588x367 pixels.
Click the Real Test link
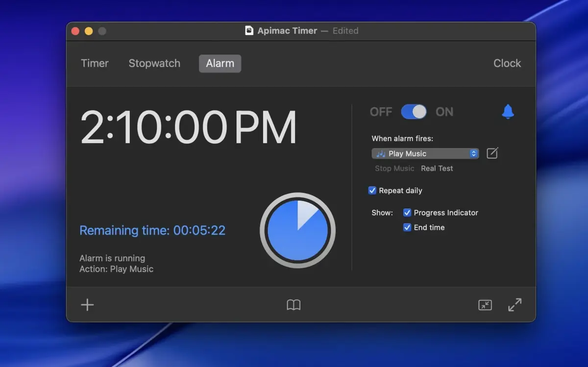point(437,168)
